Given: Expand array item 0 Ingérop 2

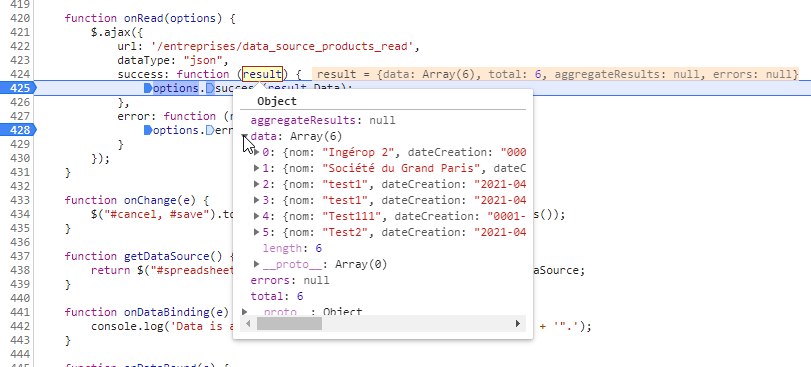Looking at the screenshot, I should [257, 152].
